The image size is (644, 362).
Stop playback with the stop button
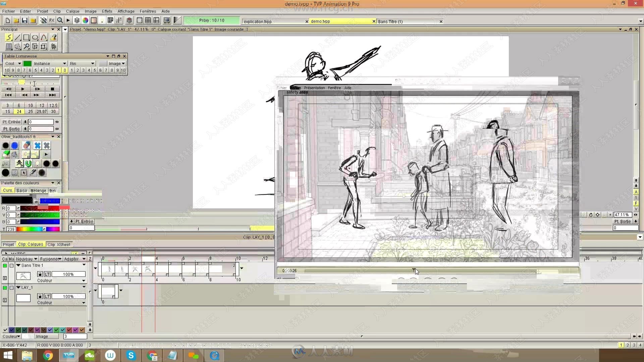pyautogui.click(x=52, y=89)
